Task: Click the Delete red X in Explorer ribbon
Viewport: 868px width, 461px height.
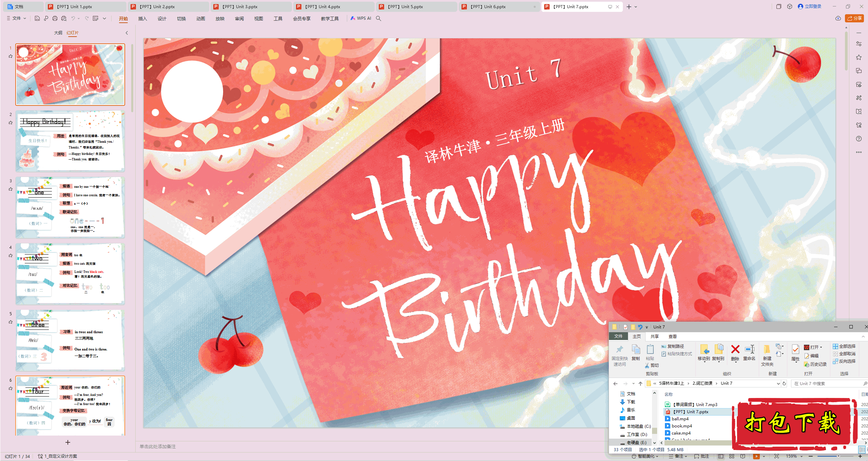Action: pyautogui.click(x=735, y=353)
